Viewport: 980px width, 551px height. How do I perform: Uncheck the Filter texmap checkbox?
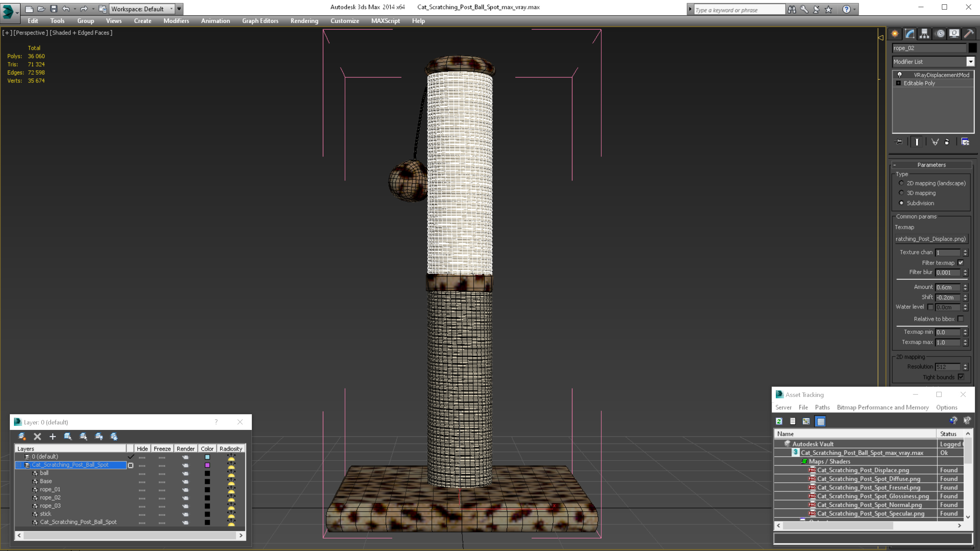coord(961,263)
